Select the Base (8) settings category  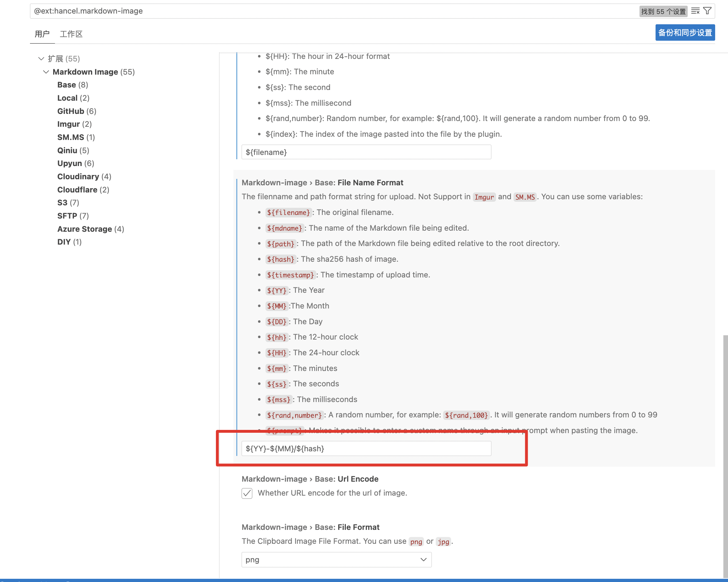click(x=72, y=85)
